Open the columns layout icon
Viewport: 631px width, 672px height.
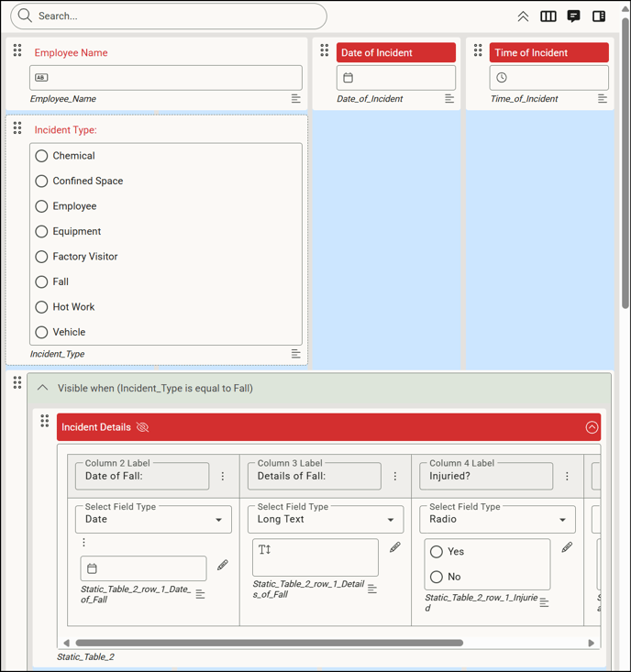coord(548,17)
